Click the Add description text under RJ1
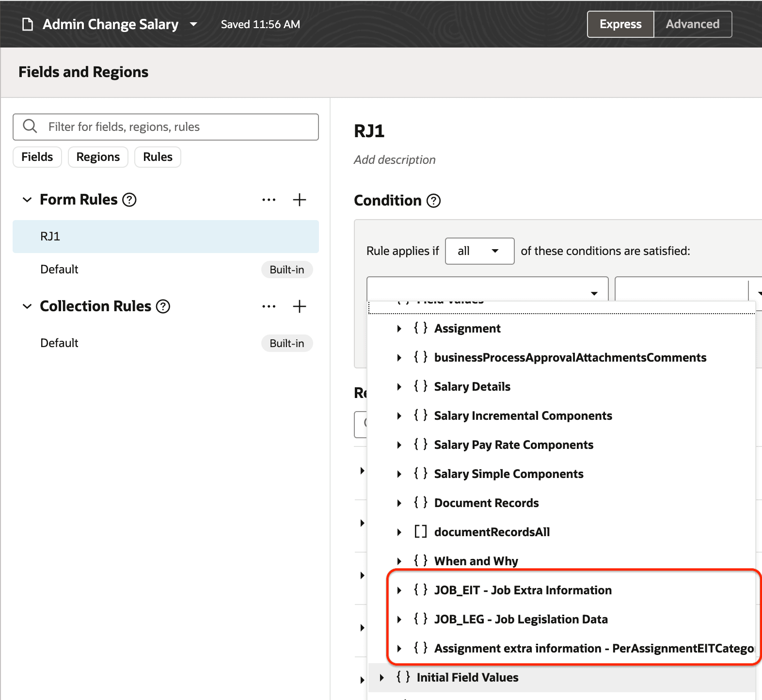The image size is (762, 700). 395,160
